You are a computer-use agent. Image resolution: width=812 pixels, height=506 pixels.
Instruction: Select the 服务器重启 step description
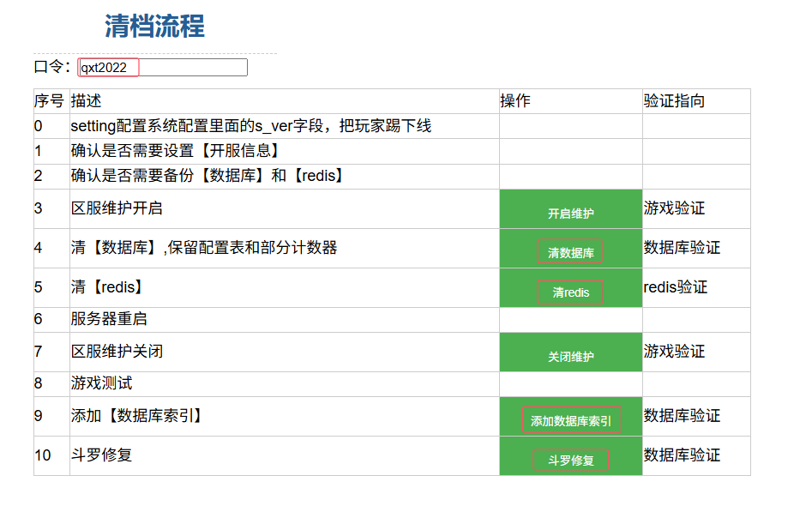[109, 319]
